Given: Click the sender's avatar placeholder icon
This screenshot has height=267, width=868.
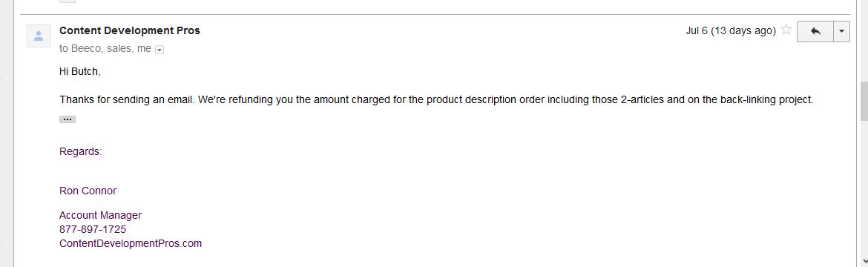Looking at the screenshot, I should [39, 36].
